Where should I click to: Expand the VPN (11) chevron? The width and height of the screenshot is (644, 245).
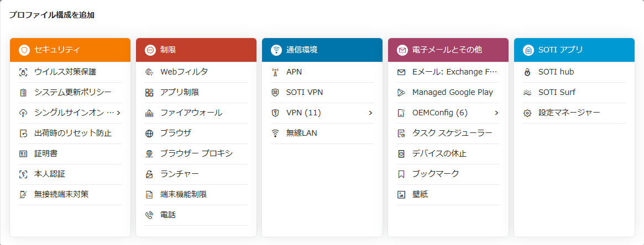pyautogui.click(x=370, y=113)
